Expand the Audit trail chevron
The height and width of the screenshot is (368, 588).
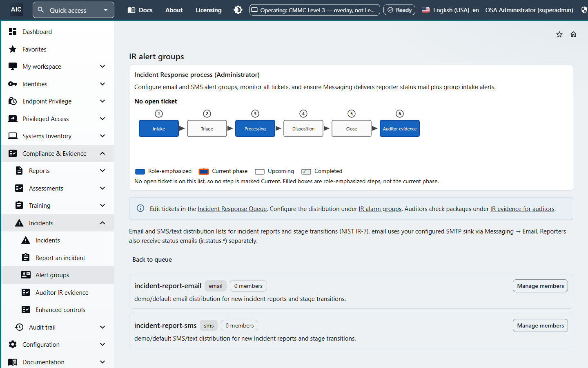102,327
